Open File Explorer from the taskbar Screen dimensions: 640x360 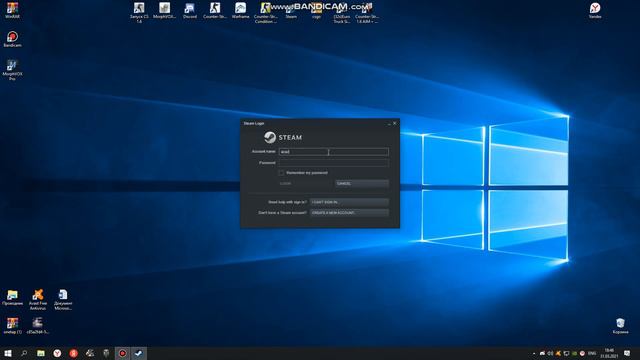(41, 353)
